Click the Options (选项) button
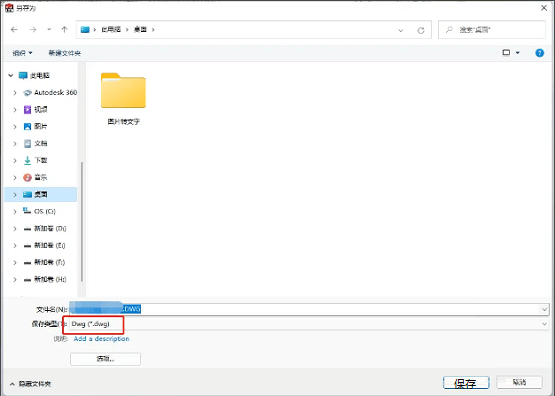Image resolution: width=555 pixels, height=396 pixels. pyautogui.click(x=105, y=359)
